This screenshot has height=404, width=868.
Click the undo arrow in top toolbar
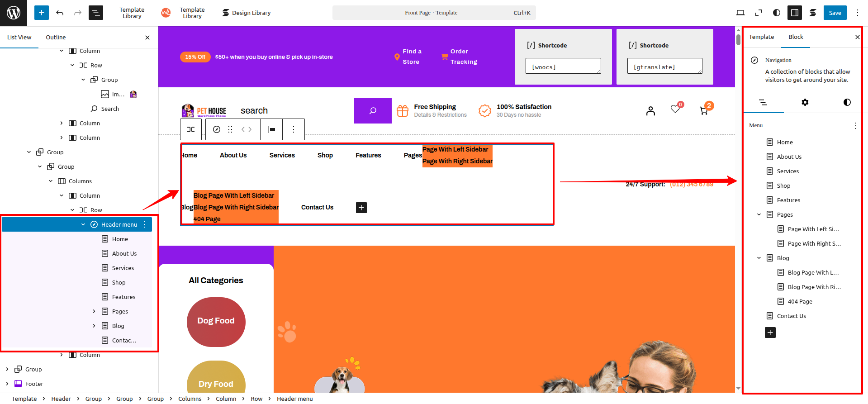coord(60,13)
